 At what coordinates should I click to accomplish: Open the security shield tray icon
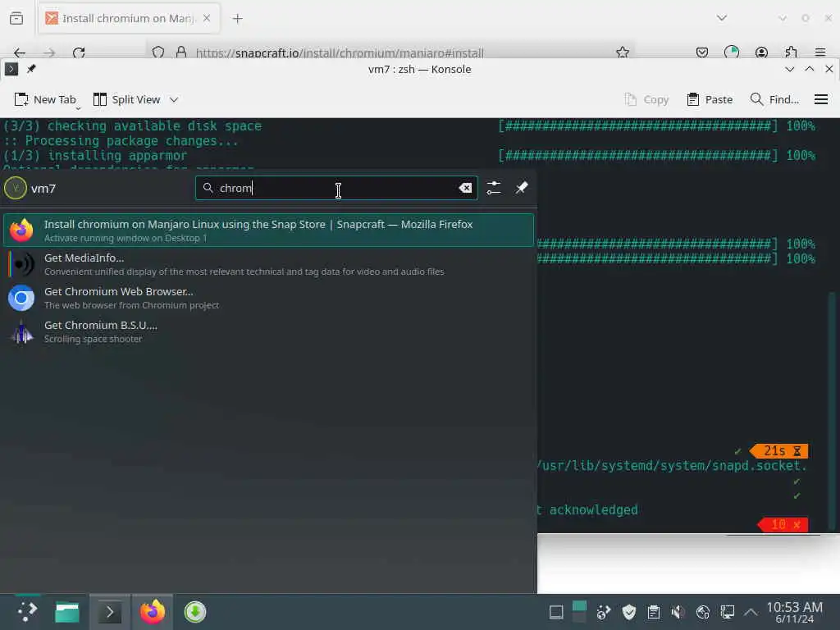pyautogui.click(x=629, y=612)
